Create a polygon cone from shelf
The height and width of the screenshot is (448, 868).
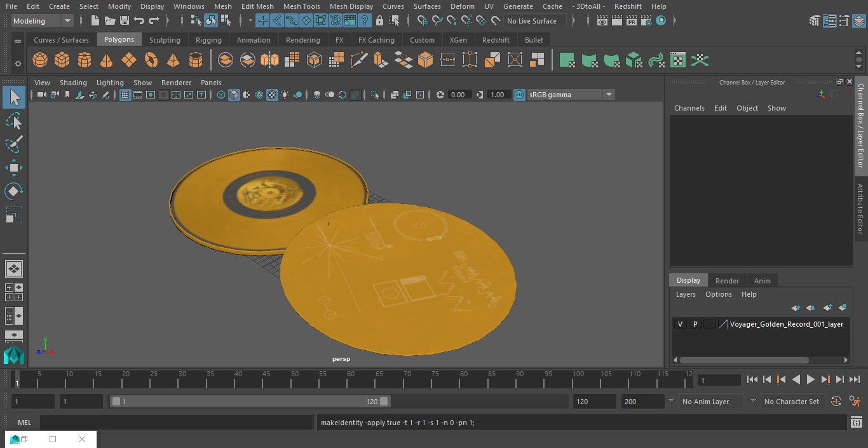tap(107, 60)
